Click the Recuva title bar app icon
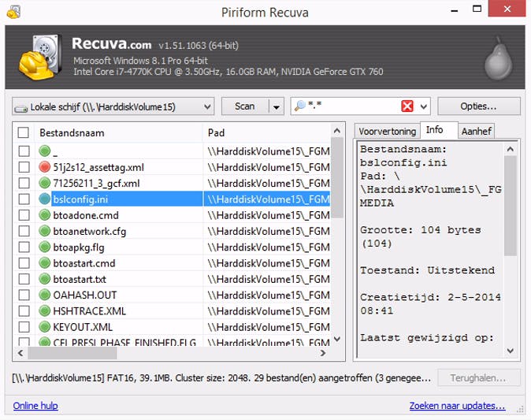This screenshot has width=531, height=420. pos(13,12)
